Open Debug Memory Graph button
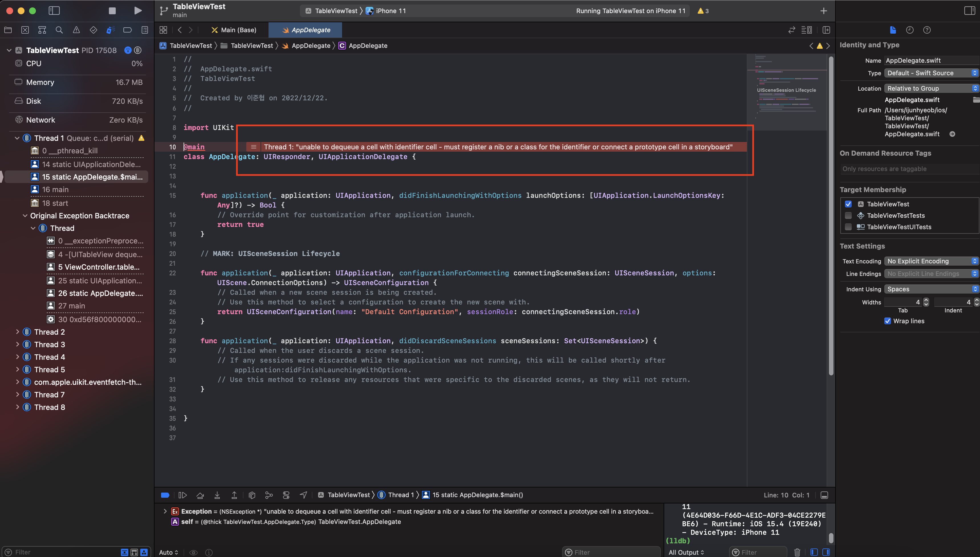The image size is (980, 557). 269,495
